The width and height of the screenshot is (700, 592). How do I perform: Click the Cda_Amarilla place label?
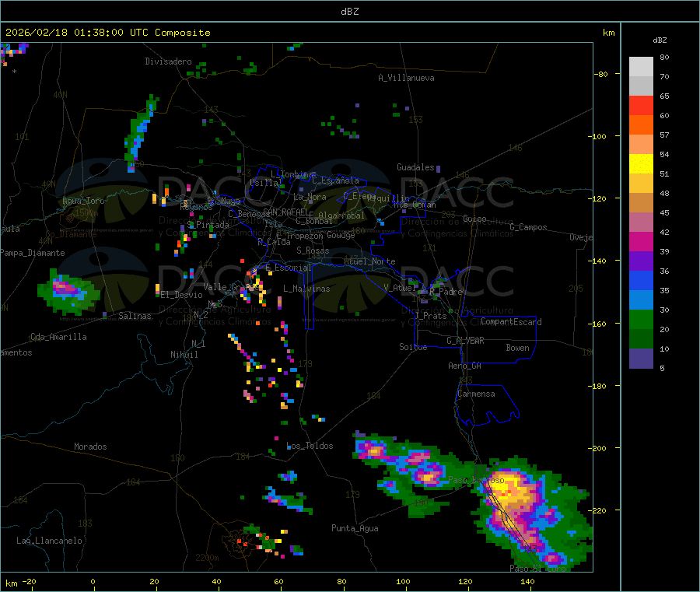coord(58,337)
